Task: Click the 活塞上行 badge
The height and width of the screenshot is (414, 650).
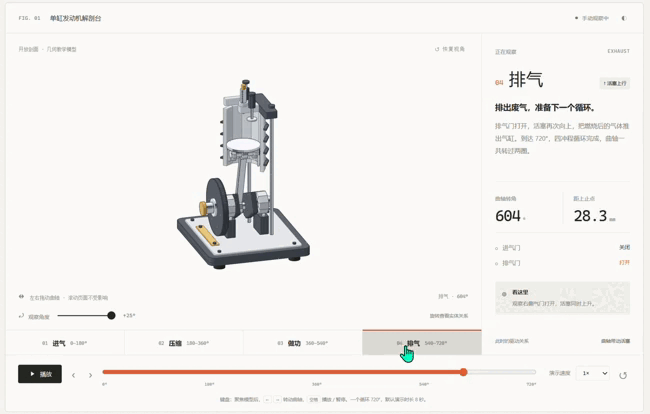Action: 615,83
